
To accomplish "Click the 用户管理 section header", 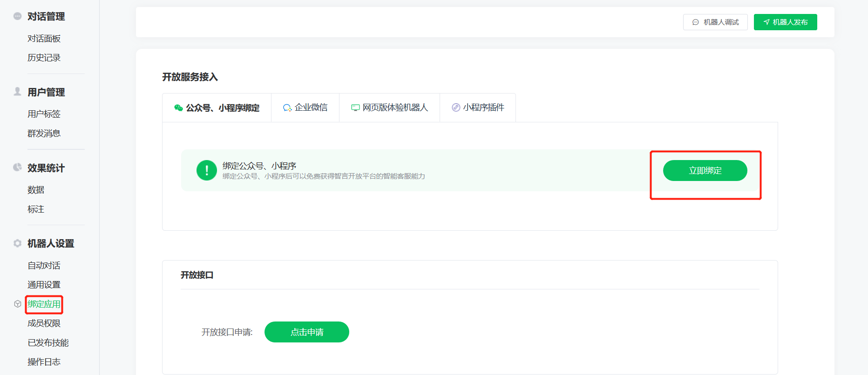I will (46, 92).
